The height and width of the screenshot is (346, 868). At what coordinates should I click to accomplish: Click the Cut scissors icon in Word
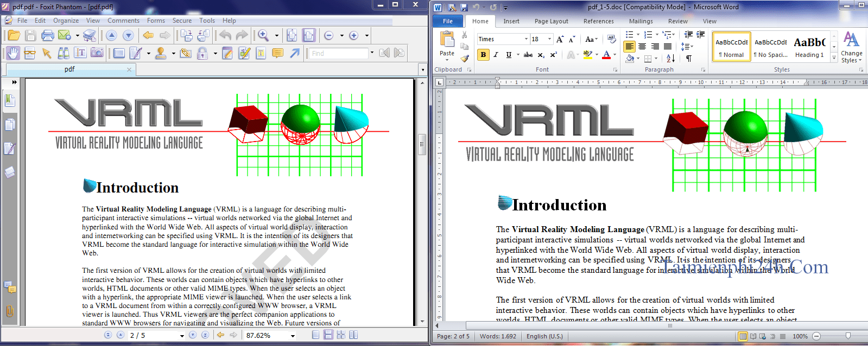tap(465, 35)
